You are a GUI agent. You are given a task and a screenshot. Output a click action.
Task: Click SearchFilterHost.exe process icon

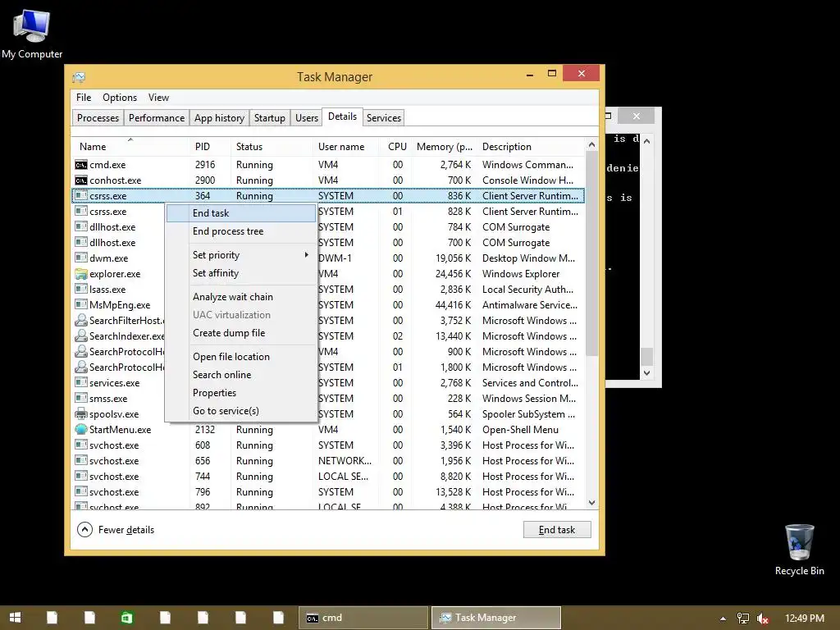(x=81, y=321)
